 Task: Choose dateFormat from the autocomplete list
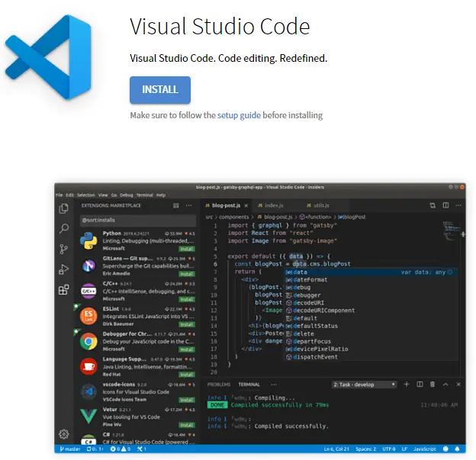coord(310,280)
